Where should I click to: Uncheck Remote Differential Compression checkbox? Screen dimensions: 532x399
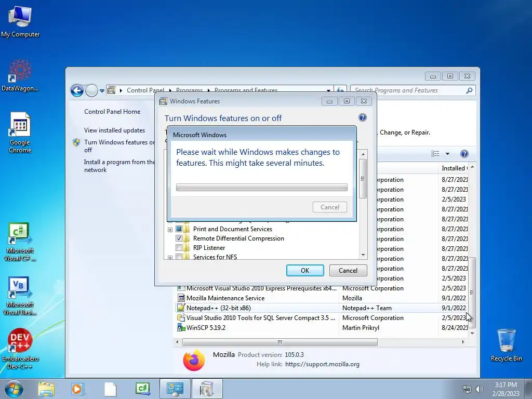179,238
